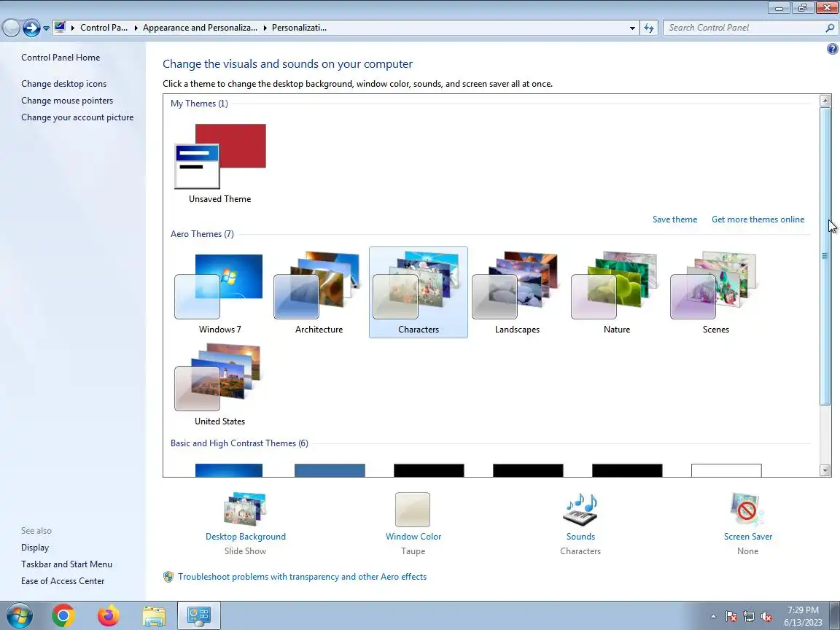840x630 pixels.
Task: Open Taskbar and Start Menu link
Action: point(66,564)
